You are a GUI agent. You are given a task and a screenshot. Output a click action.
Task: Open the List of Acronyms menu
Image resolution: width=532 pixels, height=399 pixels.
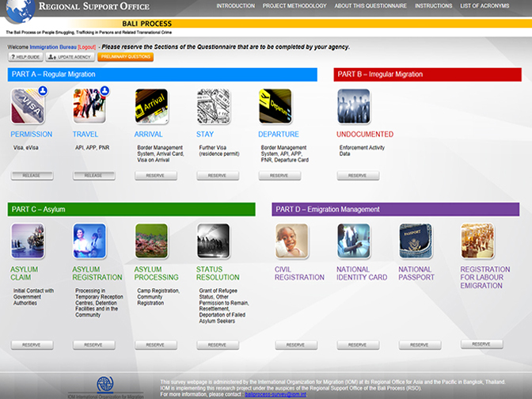[484, 6]
